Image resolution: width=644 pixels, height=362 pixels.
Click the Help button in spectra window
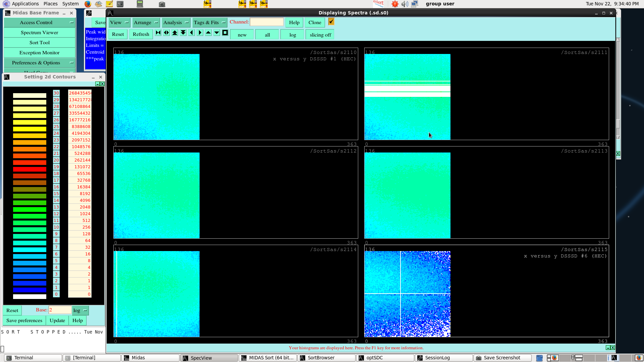(294, 22)
